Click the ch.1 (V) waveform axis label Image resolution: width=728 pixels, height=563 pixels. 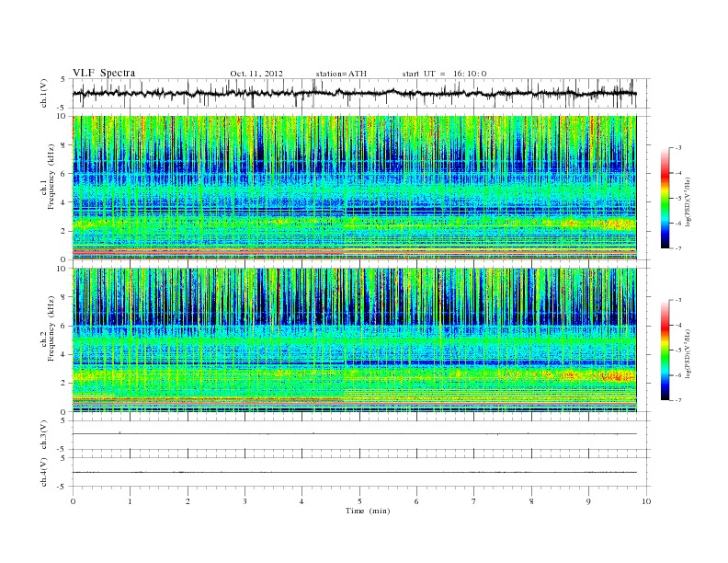[x=44, y=93]
